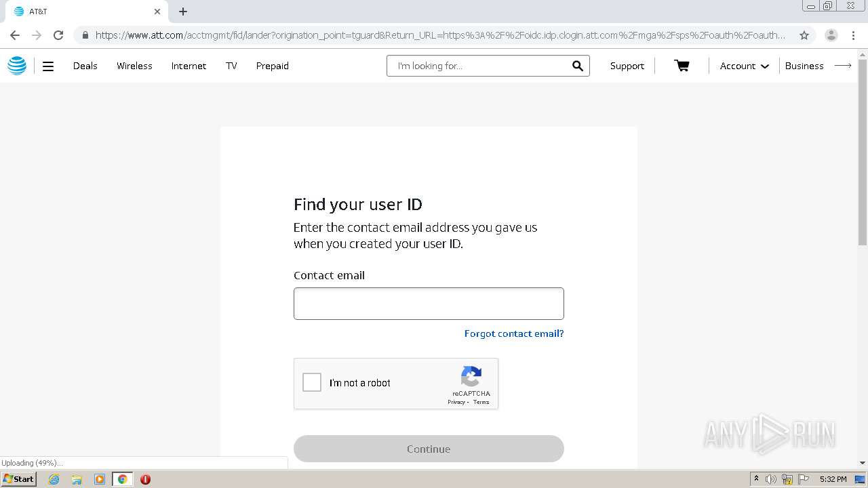Show hidden tray icons arrow

(756, 479)
